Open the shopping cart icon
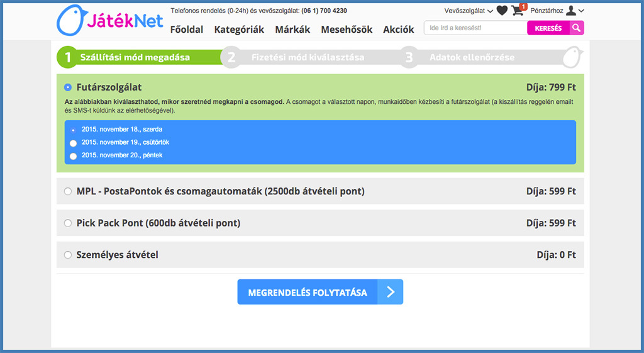 tap(518, 10)
